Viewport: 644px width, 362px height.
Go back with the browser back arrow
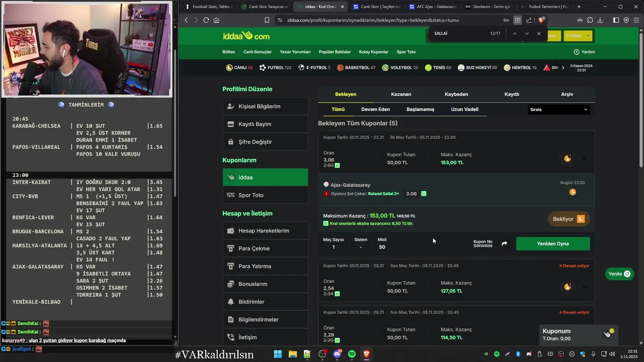(186, 20)
